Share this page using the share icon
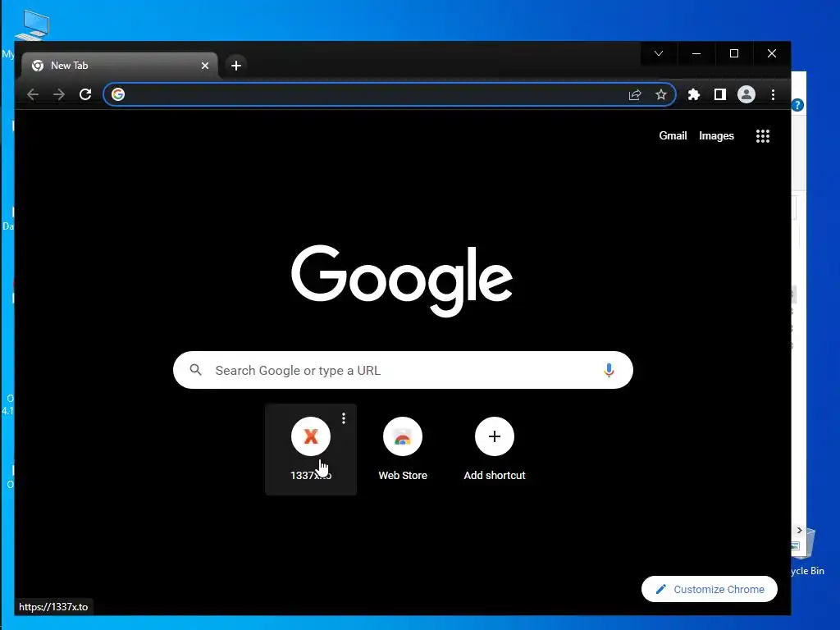The height and width of the screenshot is (630, 840). 635,95
